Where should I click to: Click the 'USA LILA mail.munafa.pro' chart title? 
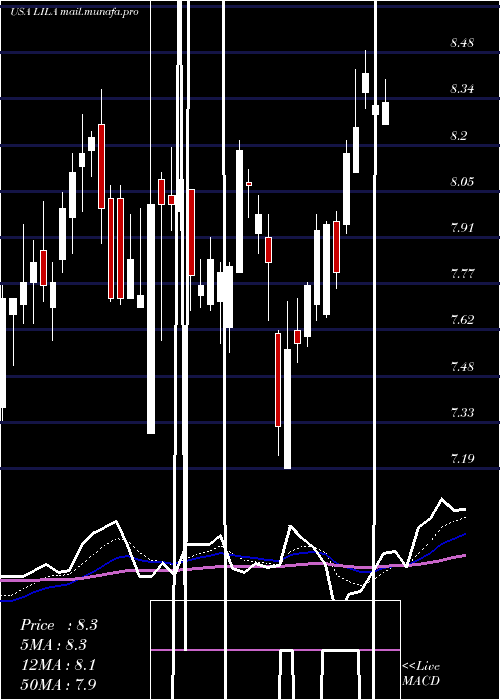coord(74,12)
